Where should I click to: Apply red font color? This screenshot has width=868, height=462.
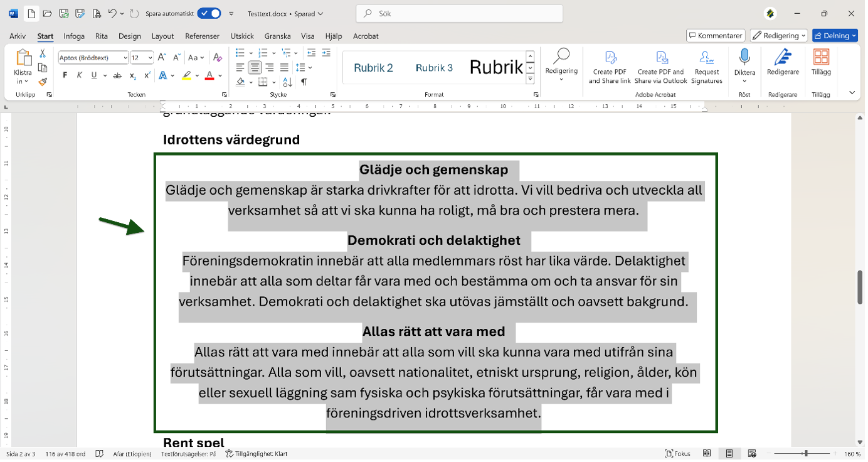point(209,75)
